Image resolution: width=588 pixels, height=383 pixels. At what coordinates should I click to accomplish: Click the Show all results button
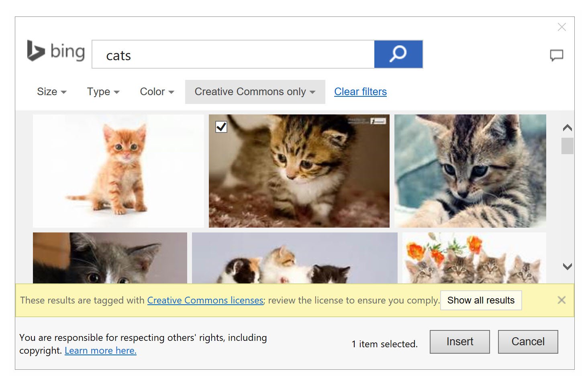tap(481, 300)
